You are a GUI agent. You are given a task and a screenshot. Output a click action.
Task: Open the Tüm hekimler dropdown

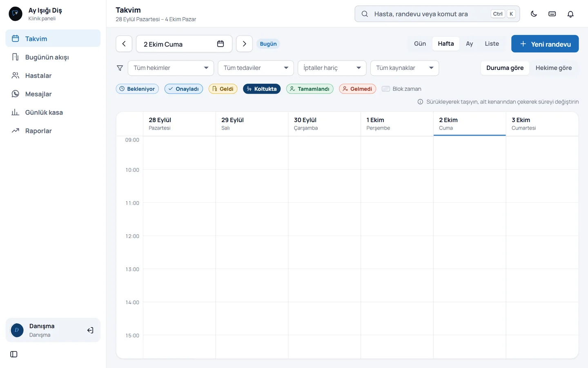click(x=171, y=68)
